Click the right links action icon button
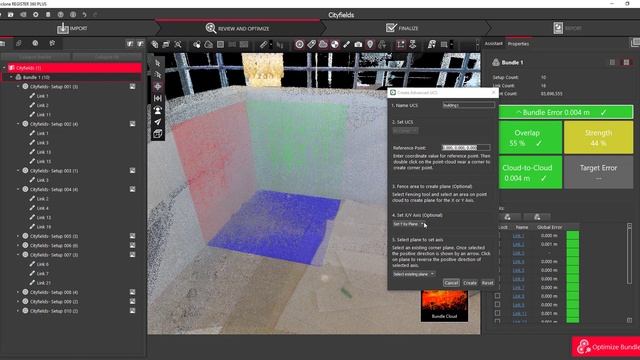 (537, 217)
